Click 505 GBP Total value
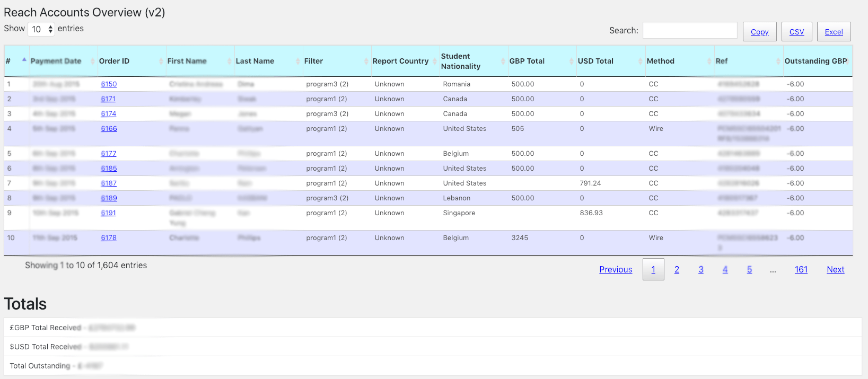Viewport: 868px width, 379px height. (x=518, y=128)
